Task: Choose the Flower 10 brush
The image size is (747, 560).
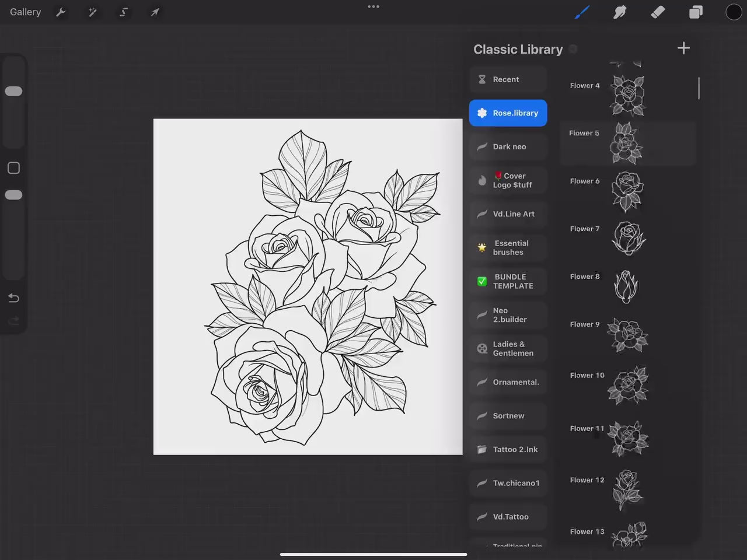Action: click(628, 386)
